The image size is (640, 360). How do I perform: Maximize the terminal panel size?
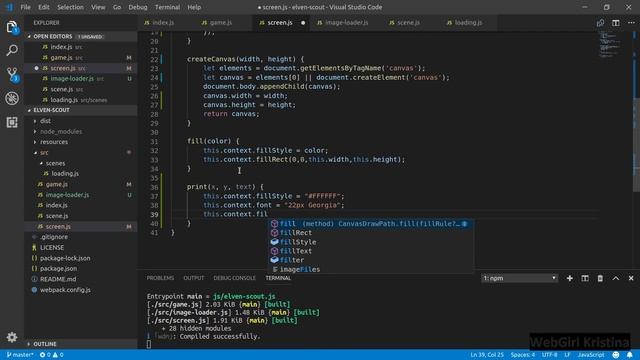tap(616, 278)
